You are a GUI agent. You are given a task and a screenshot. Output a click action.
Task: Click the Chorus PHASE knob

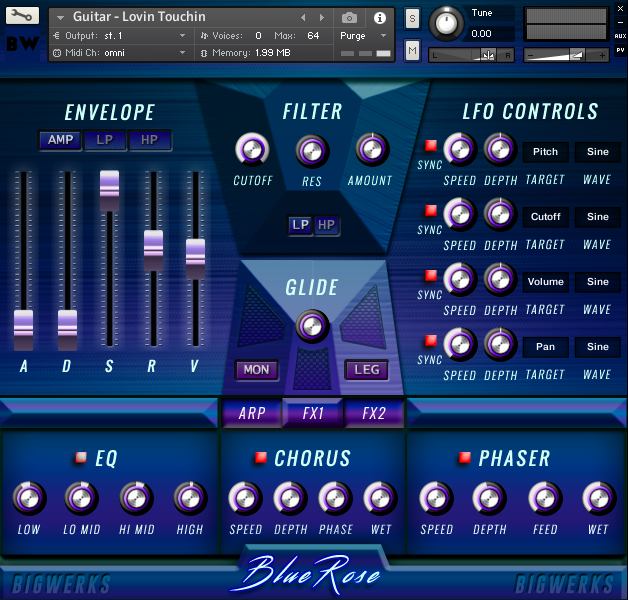[x=336, y=499]
